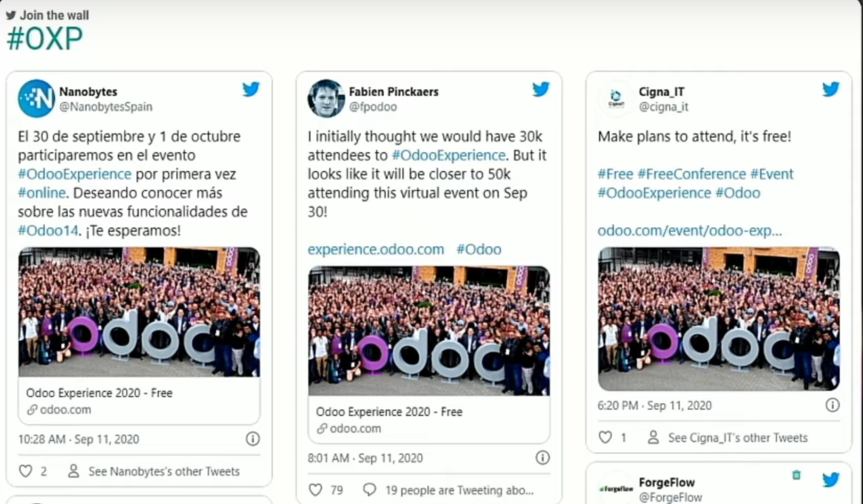
Task: Click Join the wall link
Action: (x=47, y=15)
